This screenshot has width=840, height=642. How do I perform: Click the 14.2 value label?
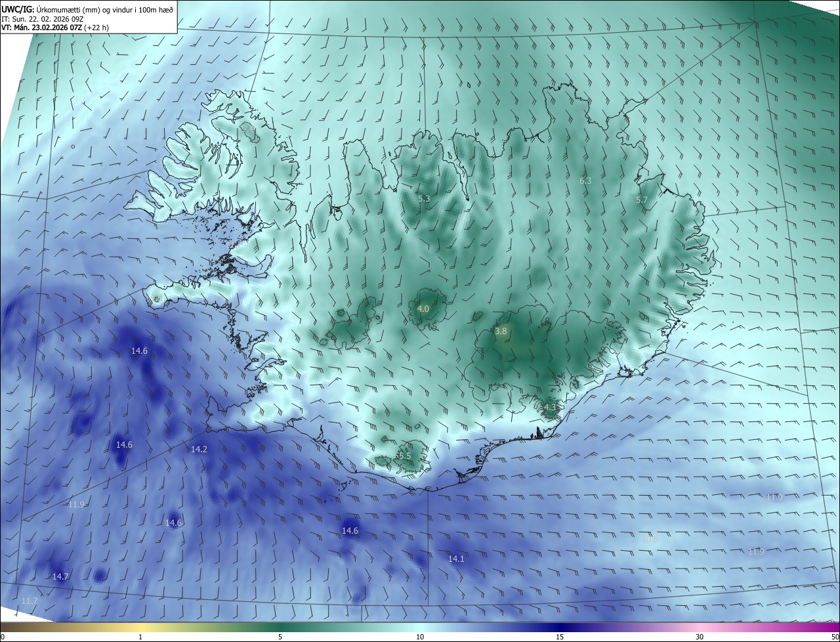[199, 450]
